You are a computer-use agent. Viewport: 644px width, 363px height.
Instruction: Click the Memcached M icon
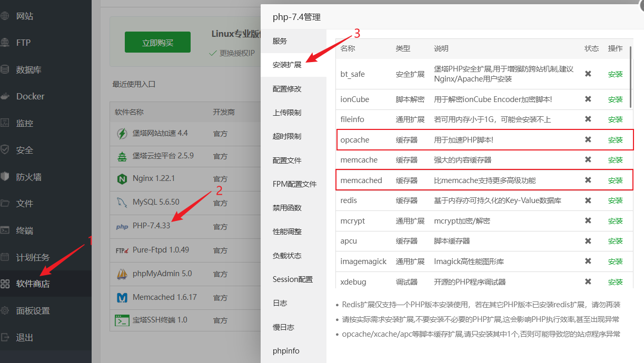pyautogui.click(x=122, y=297)
